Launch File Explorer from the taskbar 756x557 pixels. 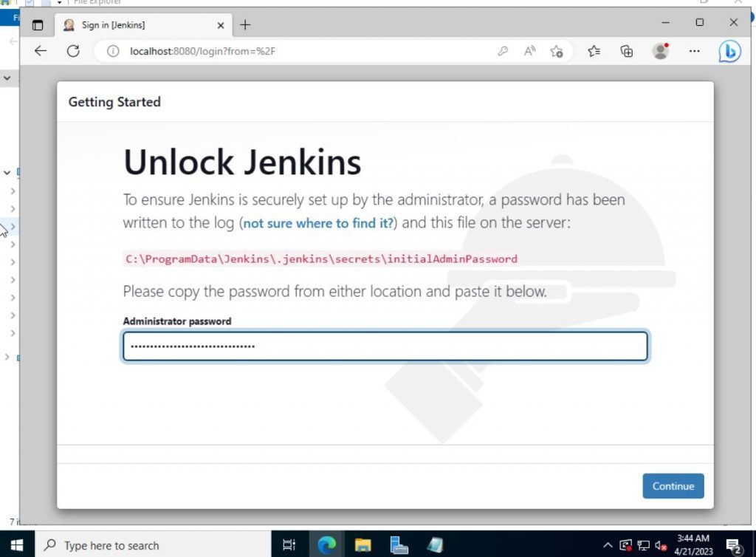(361, 544)
